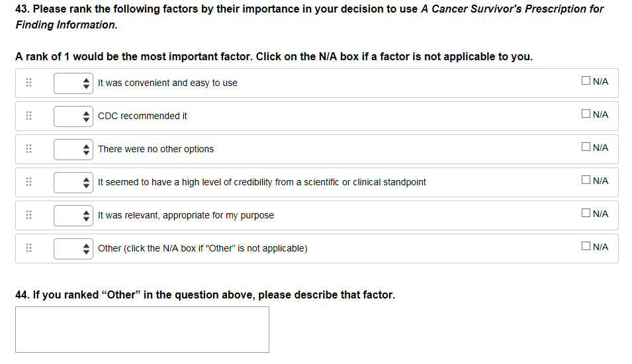Viewport: 632px width, 364px height.
Task: Grab drag handle for 'convenient and easy' row
Action: [28, 83]
